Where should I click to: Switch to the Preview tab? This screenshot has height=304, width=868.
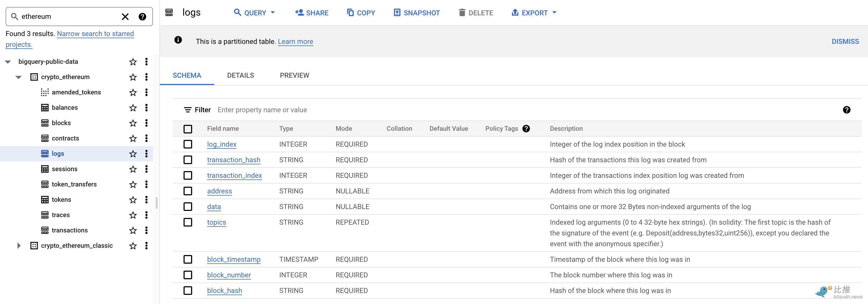[x=294, y=75]
